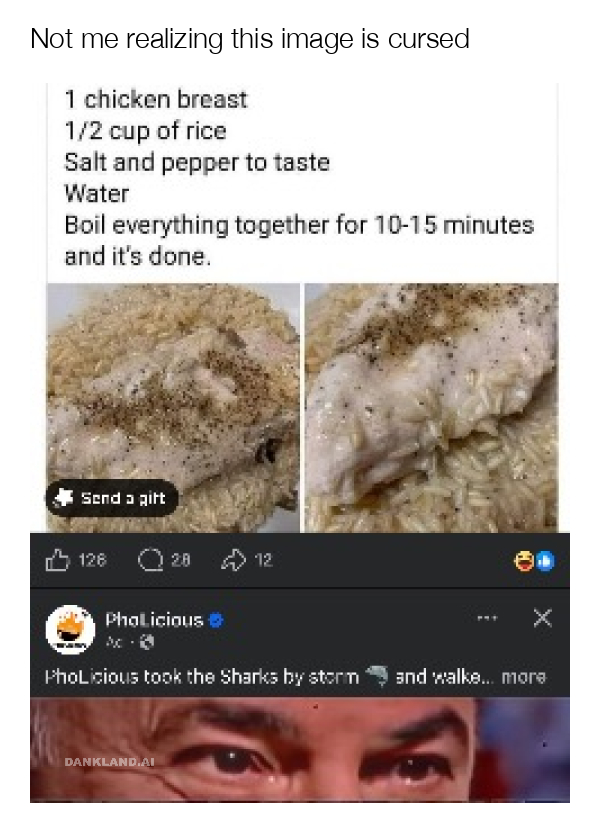
Task: Click the globe audience icon
Action: pos(140,637)
